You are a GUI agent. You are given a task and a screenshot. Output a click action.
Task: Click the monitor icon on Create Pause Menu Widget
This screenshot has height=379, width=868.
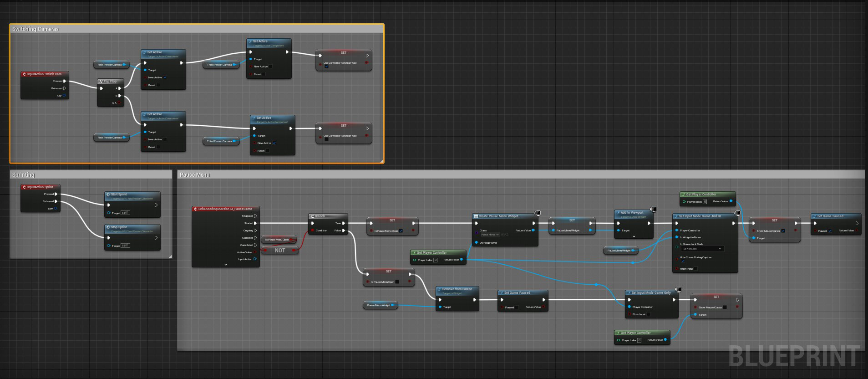point(538,213)
